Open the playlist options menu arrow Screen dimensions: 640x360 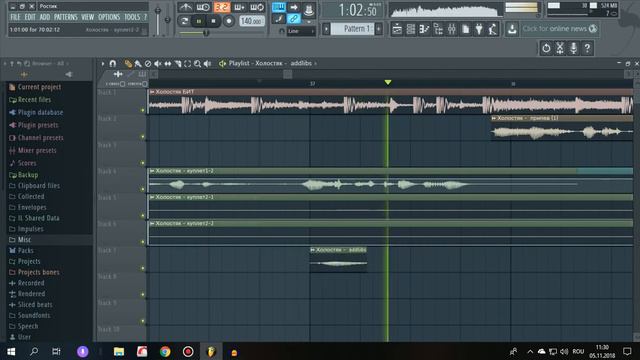coord(102,63)
